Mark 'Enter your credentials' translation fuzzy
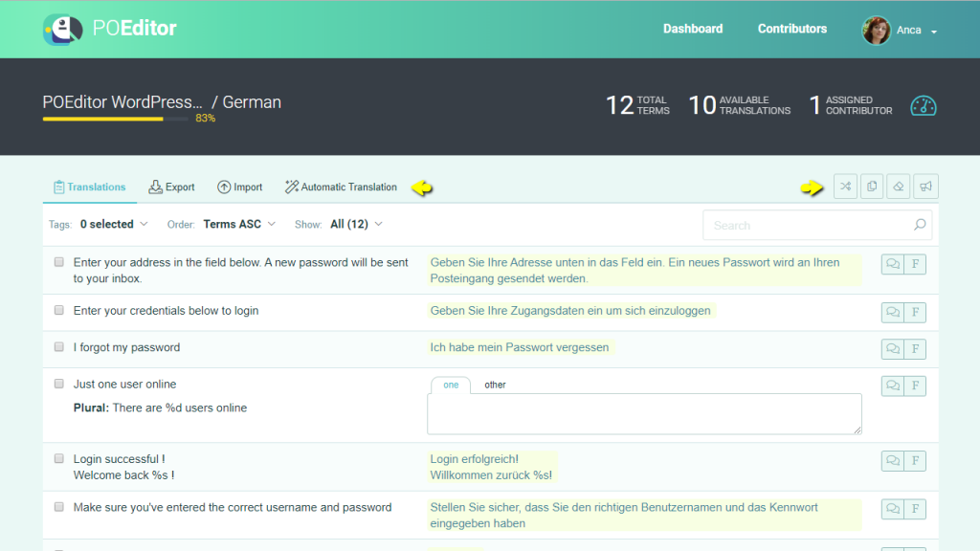This screenshot has width=980, height=551. click(x=915, y=313)
